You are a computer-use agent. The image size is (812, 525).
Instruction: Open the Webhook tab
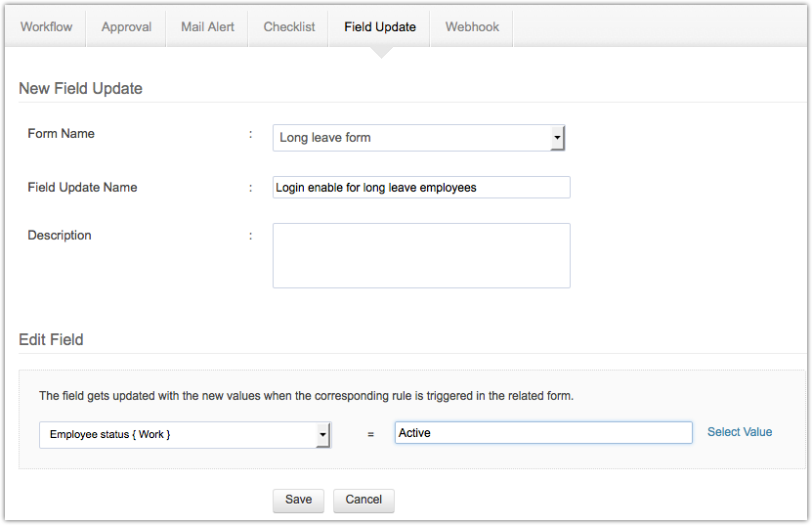(x=472, y=27)
